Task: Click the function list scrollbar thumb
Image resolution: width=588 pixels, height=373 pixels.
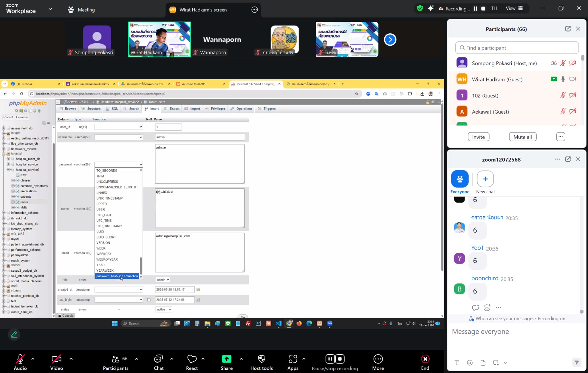Action: tap(141, 265)
